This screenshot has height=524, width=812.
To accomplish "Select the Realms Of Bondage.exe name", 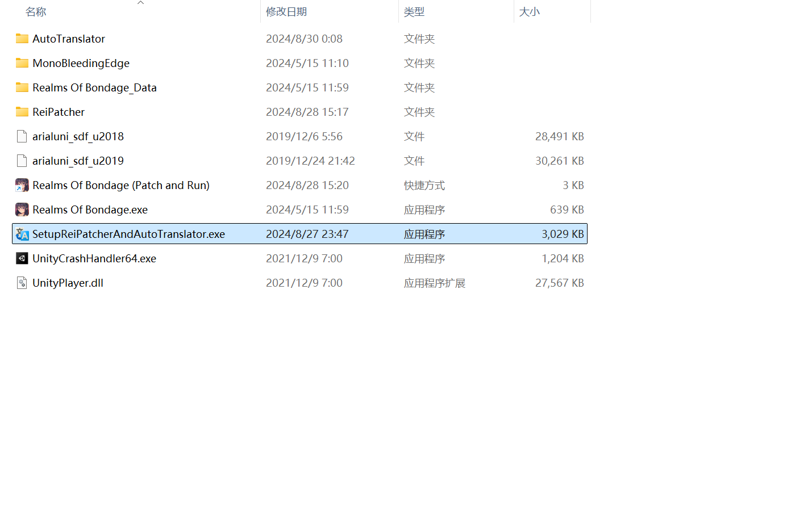I will click(90, 209).
